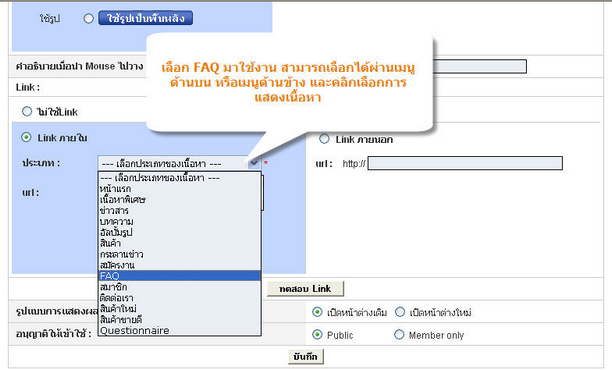Select หน้าแรก in the dropdown list
The image size is (612, 370).
tap(180, 189)
